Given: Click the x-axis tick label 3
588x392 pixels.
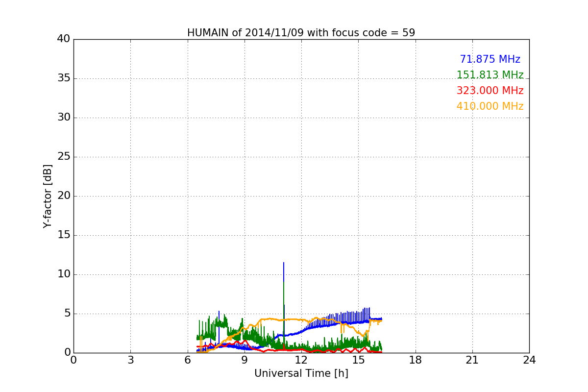Looking at the screenshot, I should coord(130,360).
